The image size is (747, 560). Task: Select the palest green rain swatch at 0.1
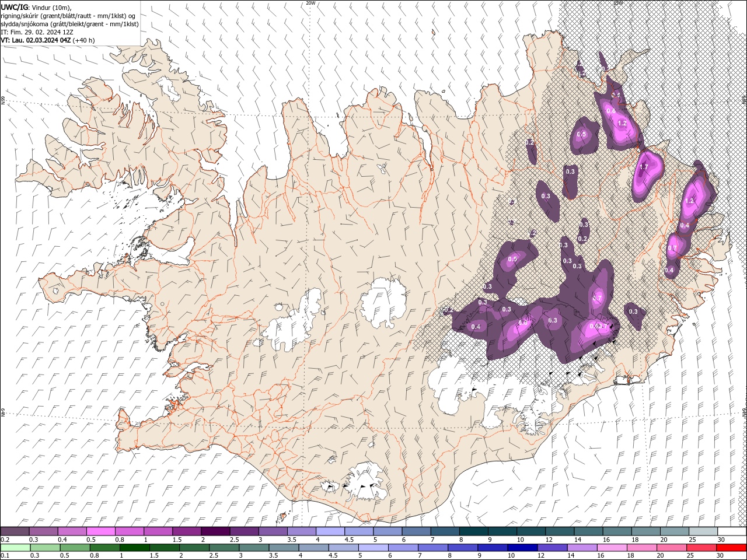click(15, 548)
